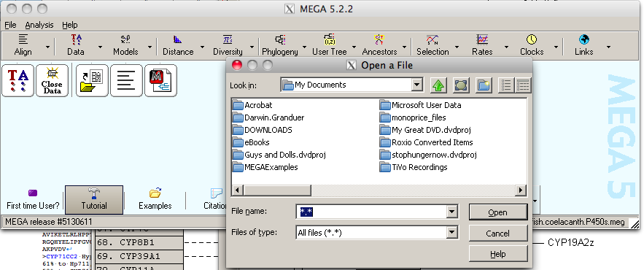Image resolution: width=644 pixels, height=270 pixels.
Task: Select the TiVo Recordings folder
Action: 414,167
